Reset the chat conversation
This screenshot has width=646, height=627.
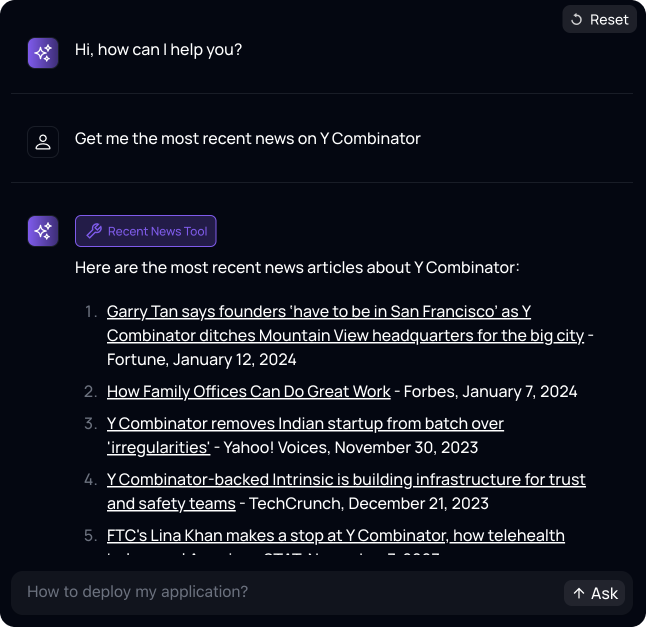click(x=599, y=19)
